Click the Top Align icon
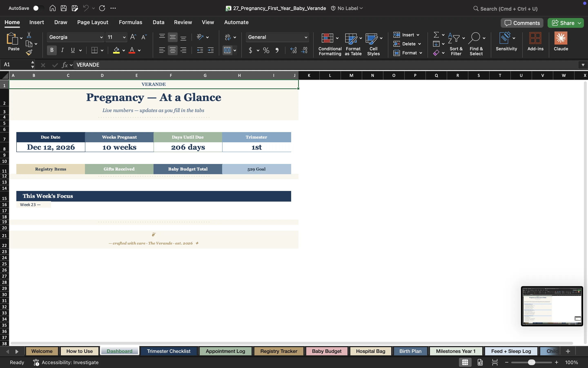The image size is (588, 368). (162, 37)
